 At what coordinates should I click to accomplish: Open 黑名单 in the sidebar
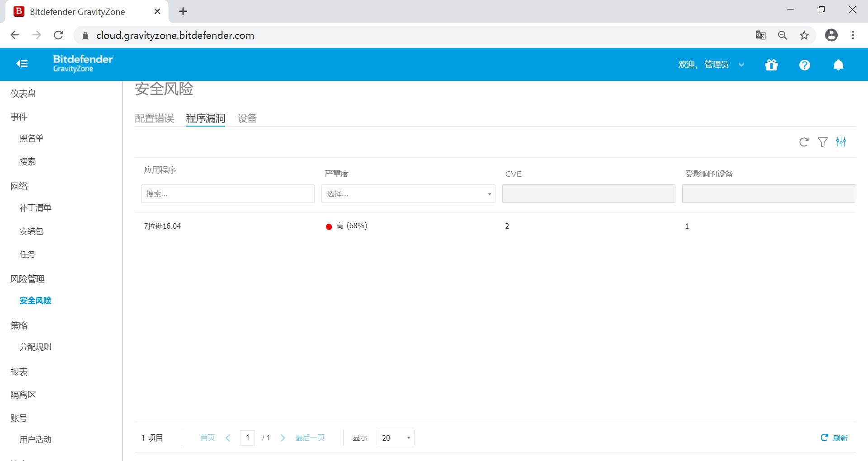tap(31, 138)
